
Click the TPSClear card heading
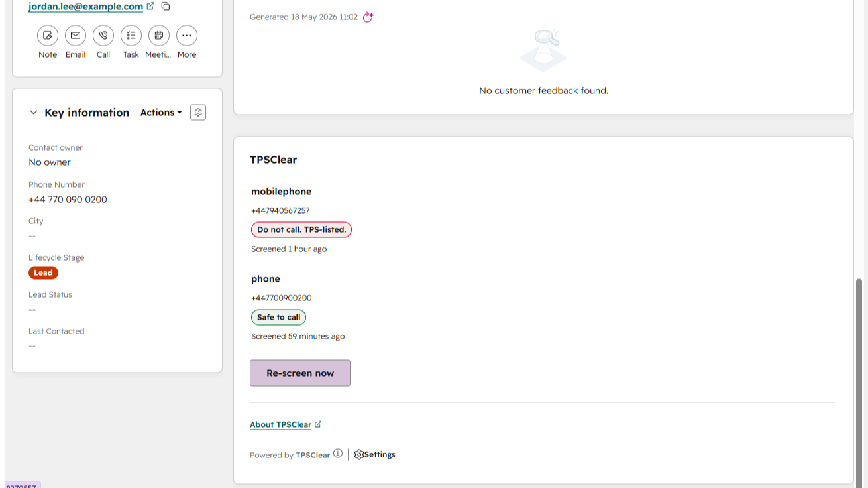click(274, 160)
